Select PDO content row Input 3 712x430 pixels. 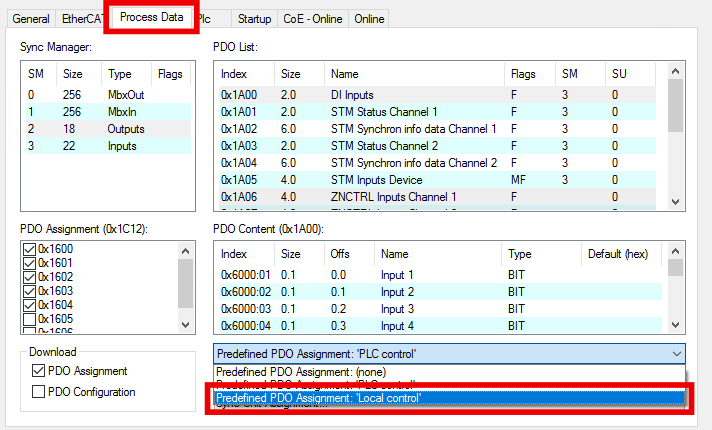440,309
